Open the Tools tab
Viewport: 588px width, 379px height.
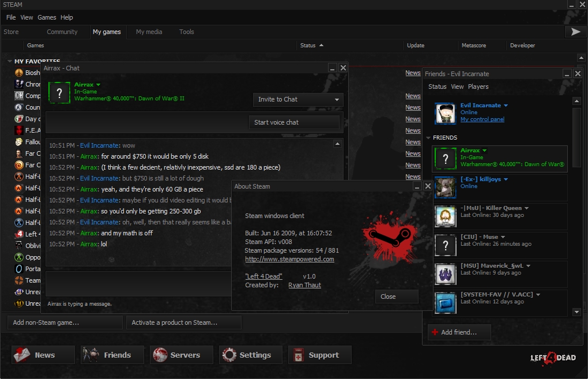186,32
